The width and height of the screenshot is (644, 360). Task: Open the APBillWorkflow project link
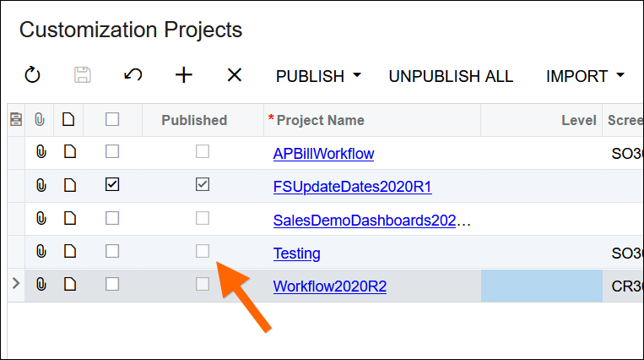pyautogui.click(x=323, y=154)
